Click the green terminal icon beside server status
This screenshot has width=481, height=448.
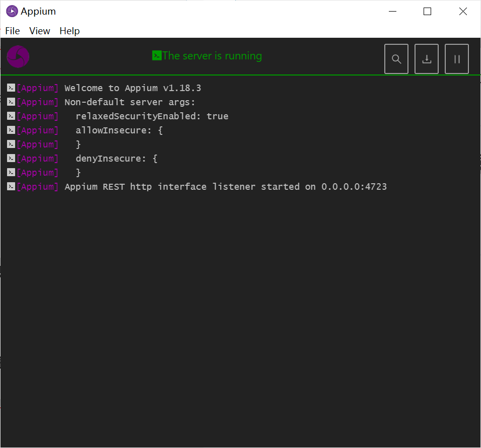coord(157,55)
